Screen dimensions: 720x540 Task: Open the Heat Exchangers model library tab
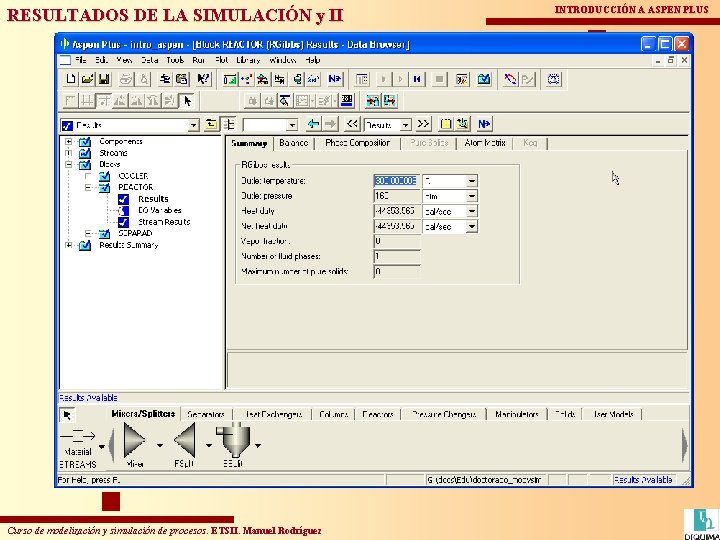(x=274, y=414)
